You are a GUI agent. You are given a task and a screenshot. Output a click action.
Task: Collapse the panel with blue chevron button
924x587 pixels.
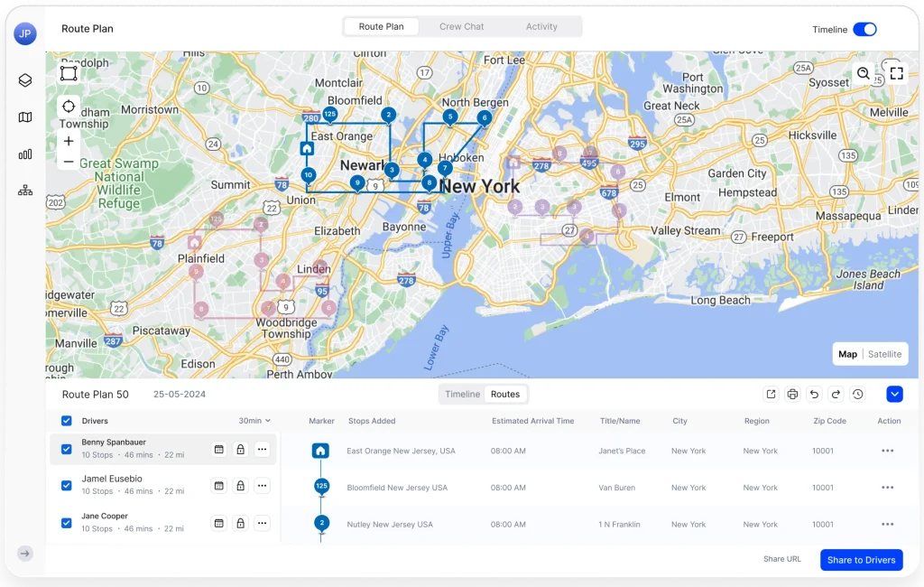894,394
